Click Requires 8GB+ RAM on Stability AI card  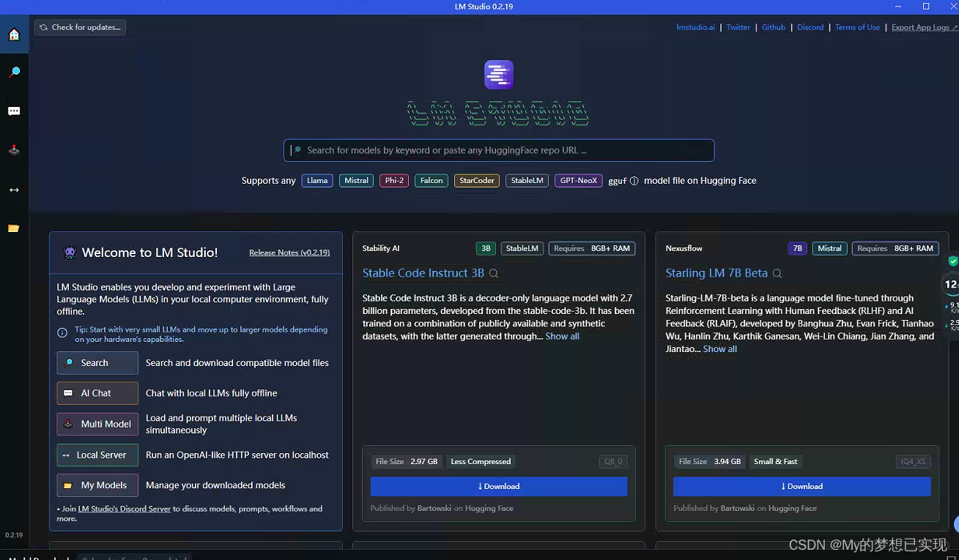click(x=592, y=249)
